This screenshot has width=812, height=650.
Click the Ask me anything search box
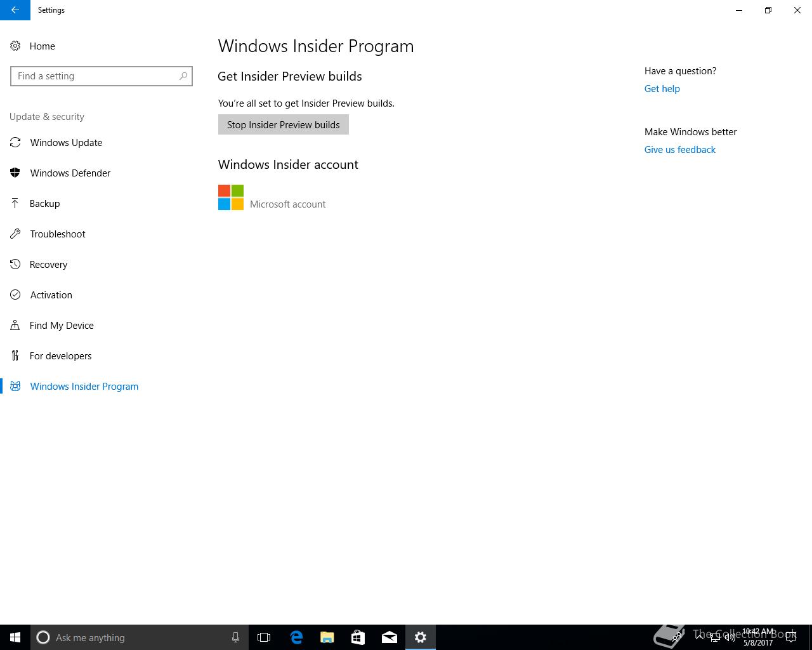(x=139, y=637)
